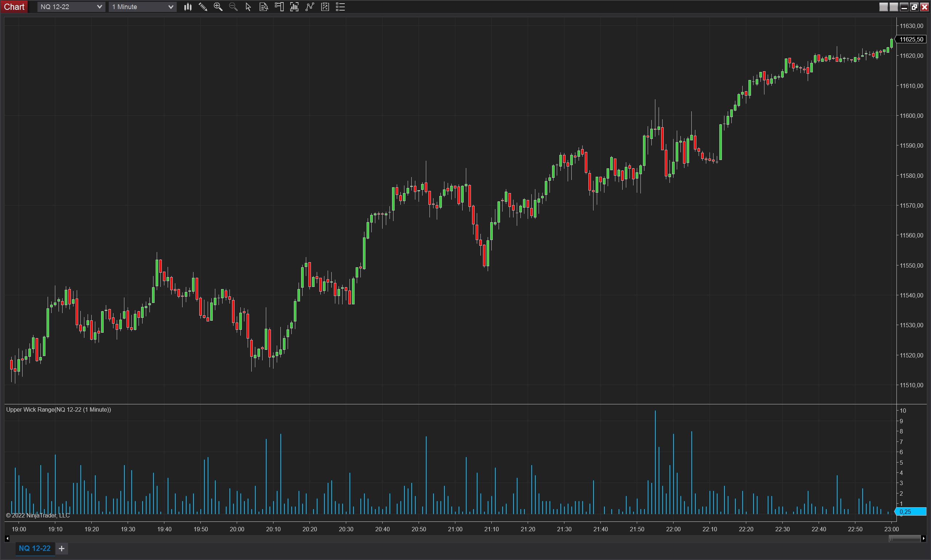
Task: Click the right scrollbar arrow
Action: coord(923,539)
